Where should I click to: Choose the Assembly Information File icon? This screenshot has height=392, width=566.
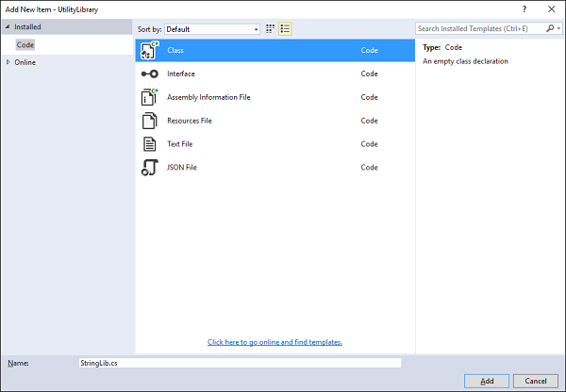coord(149,97)
